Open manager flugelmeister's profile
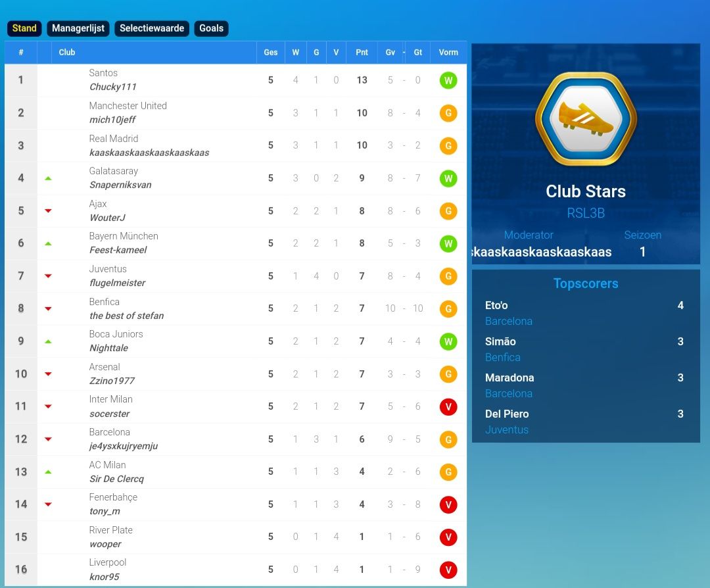 [x=117, y=283]
